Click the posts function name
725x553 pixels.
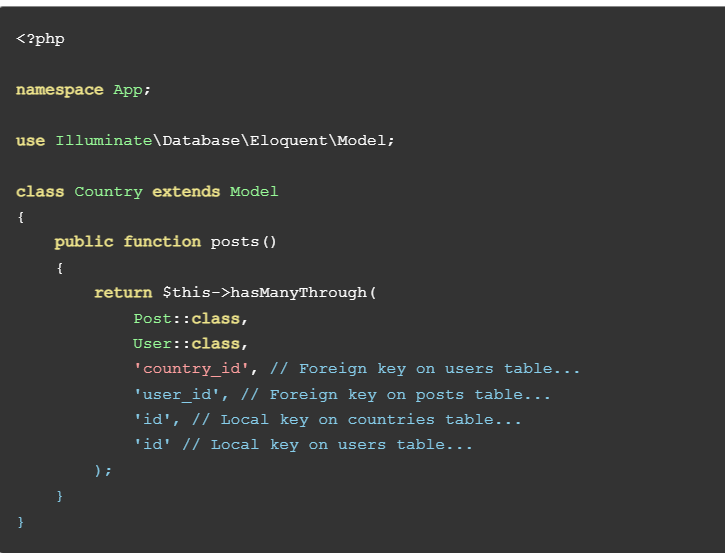click(x=234, y=242)
